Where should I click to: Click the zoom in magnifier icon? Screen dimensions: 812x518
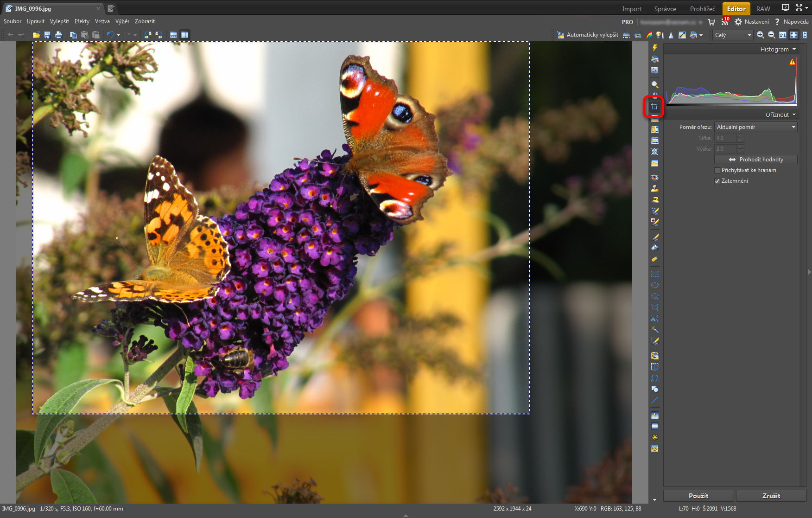coord(760,35)
